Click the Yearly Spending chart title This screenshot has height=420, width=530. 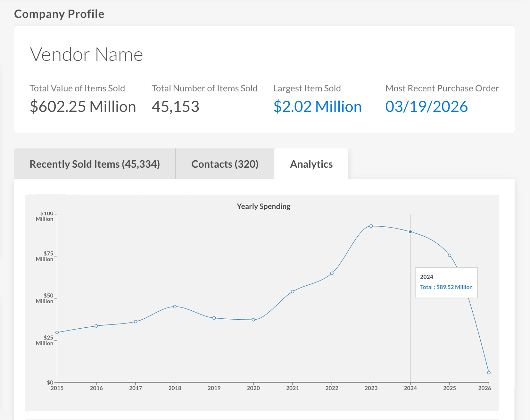[x=263, y=206]
